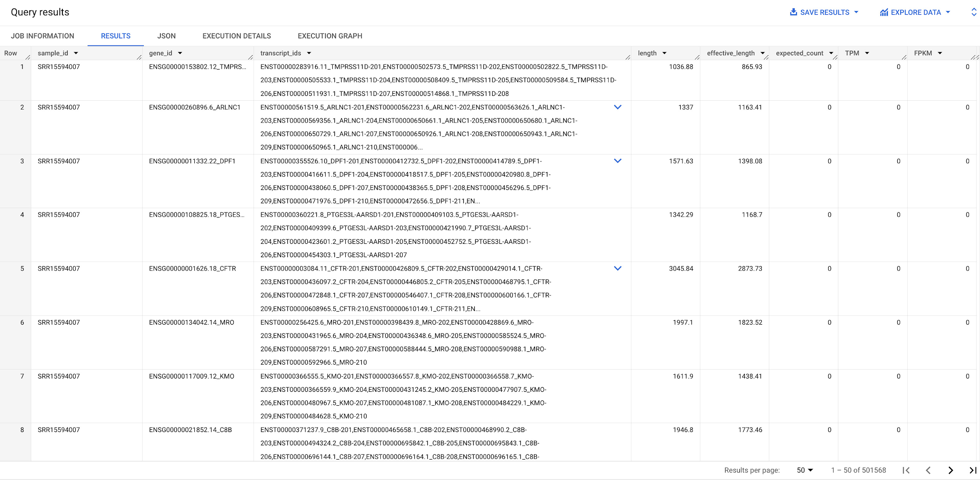The image size is (980, 481).
Task: Click the Query results heading
Action: pyautogui.click(x=40, y=12)
